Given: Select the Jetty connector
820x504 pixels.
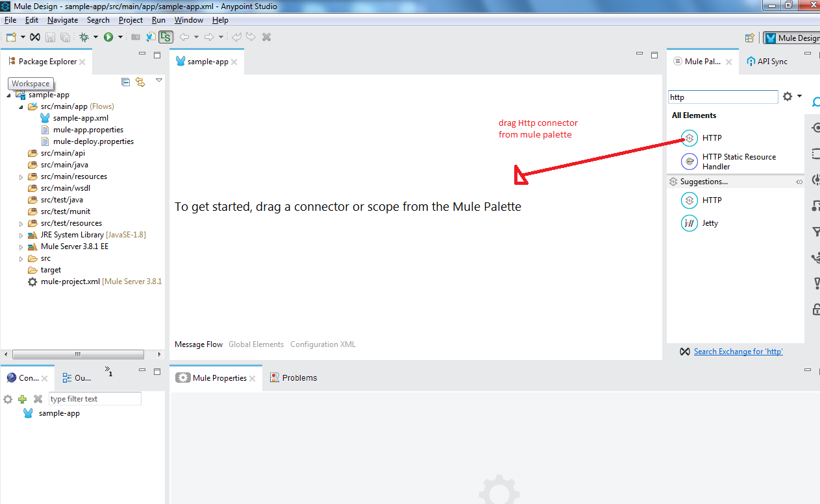Looking at the screenshot, I should point(699,223).
